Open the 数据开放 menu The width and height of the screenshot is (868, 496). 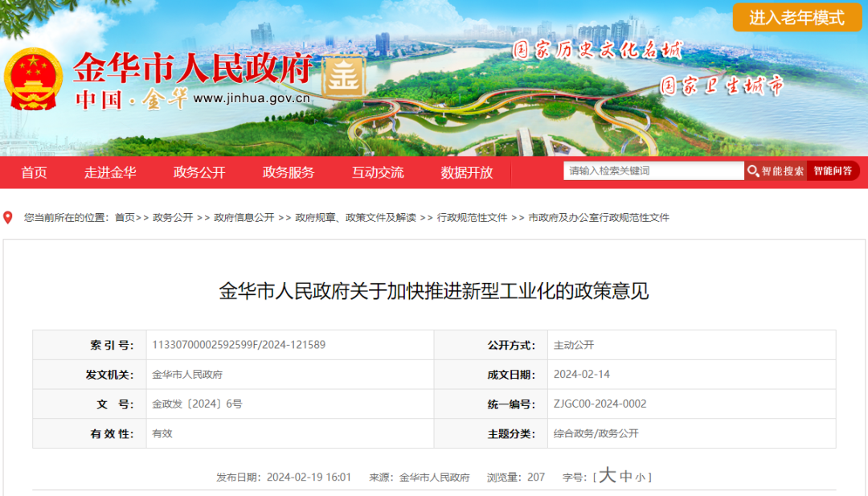click(x=467, y=172)
